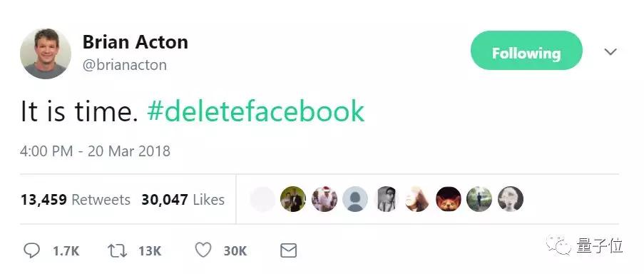Open the #deletefacebook hashtag link

[255, 111]
